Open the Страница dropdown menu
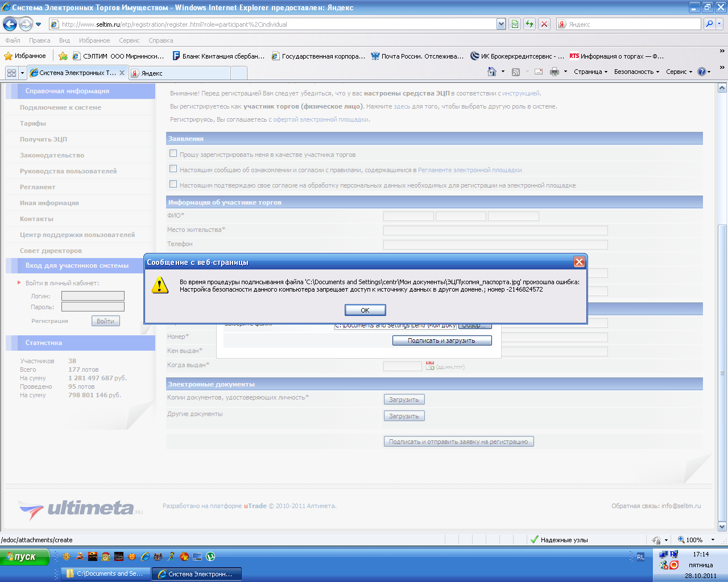The height and width of the screenshot is (582, 728). pos(590,72)
